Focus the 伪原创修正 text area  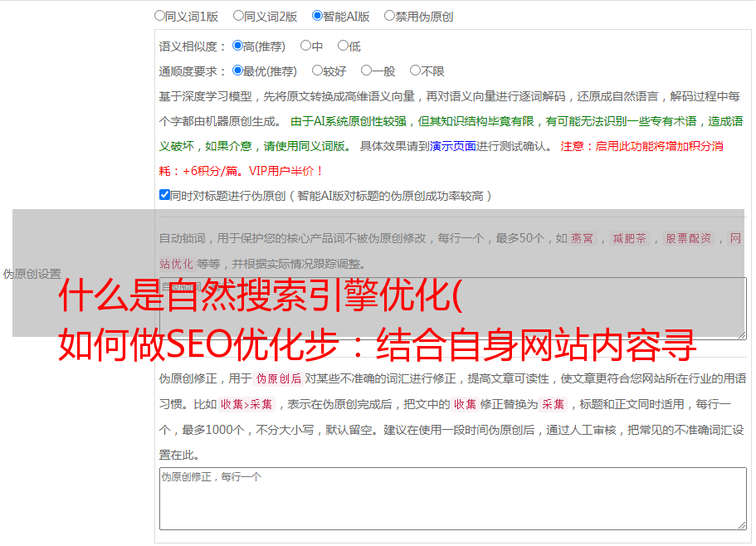tap(452, 499)
